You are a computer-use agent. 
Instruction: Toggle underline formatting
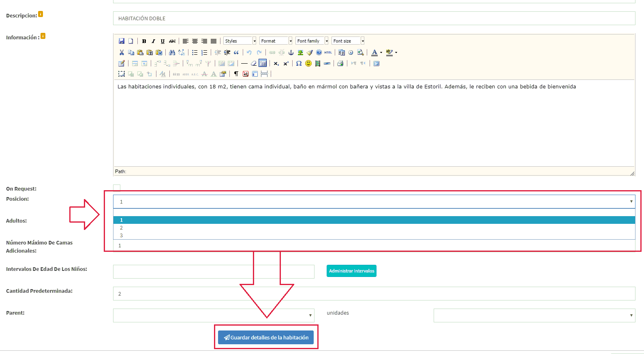pyautogui.click(x=163, y=41)
